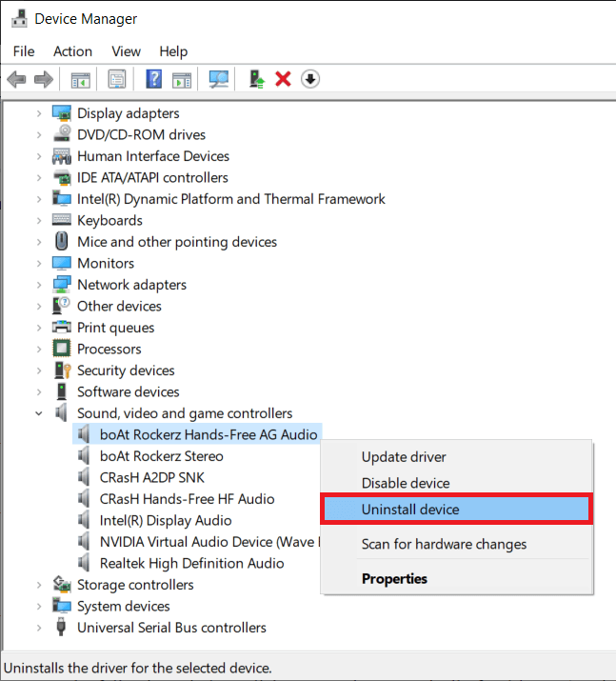
Task: Open the View menu
Action: (126, 51)
